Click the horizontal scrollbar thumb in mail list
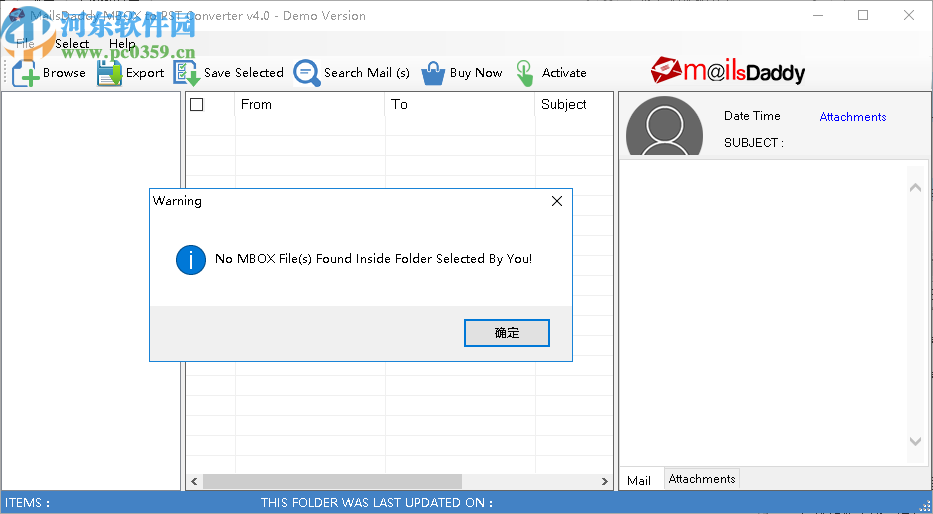The image size is (933, 514). click(x=333, y=481)
